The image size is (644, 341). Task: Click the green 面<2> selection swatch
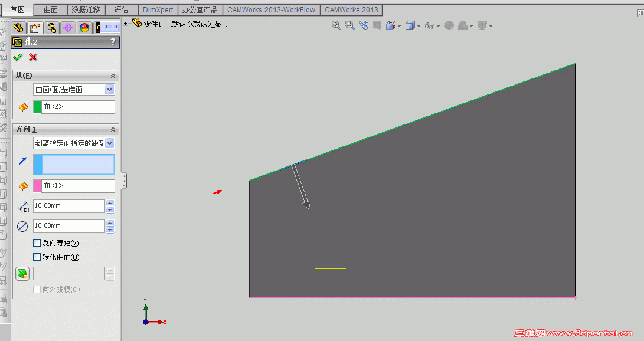click(37, 107)
